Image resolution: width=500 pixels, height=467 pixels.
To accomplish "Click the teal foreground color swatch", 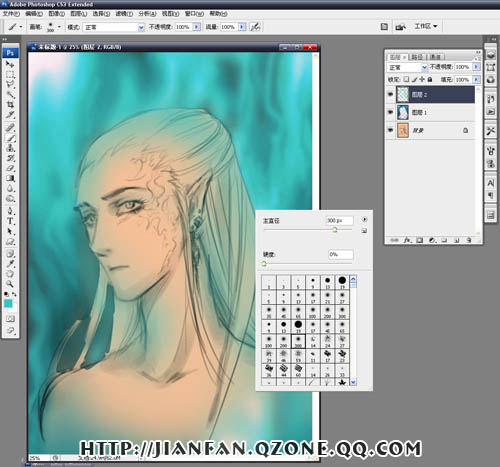I will 8,304.
